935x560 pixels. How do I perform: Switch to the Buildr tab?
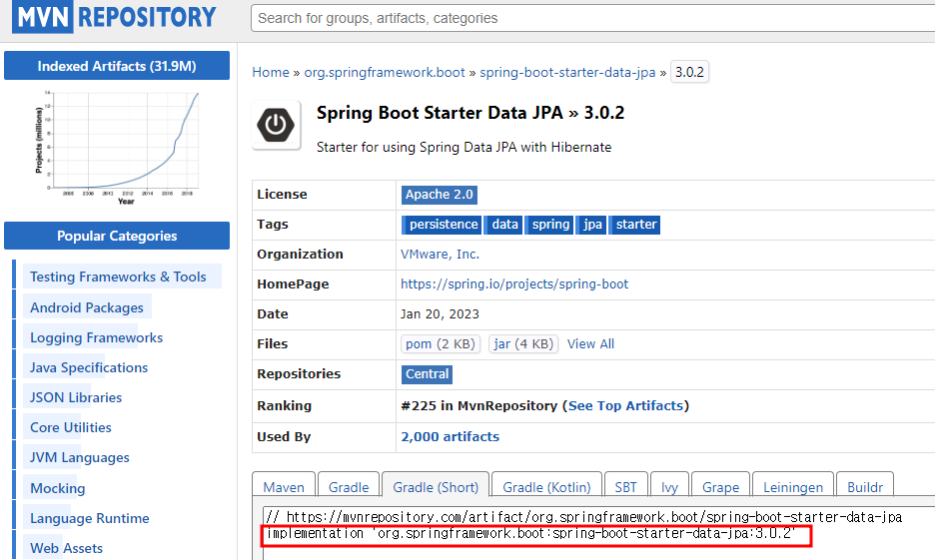865,487
